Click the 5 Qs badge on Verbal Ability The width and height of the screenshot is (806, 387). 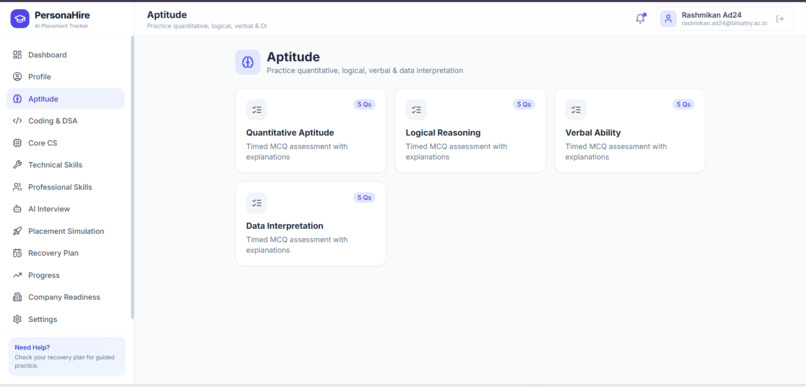point(683,104)
